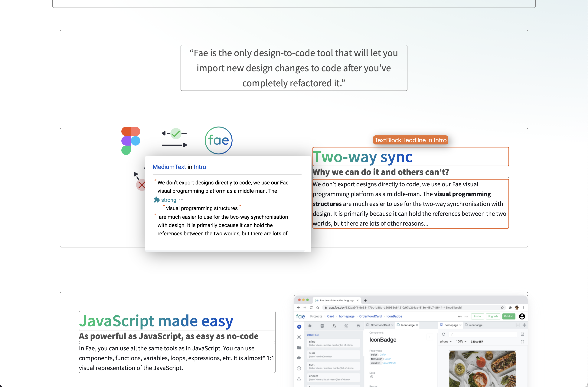
Task: Expand the phone device dropdown
Action: coord(446,342)
